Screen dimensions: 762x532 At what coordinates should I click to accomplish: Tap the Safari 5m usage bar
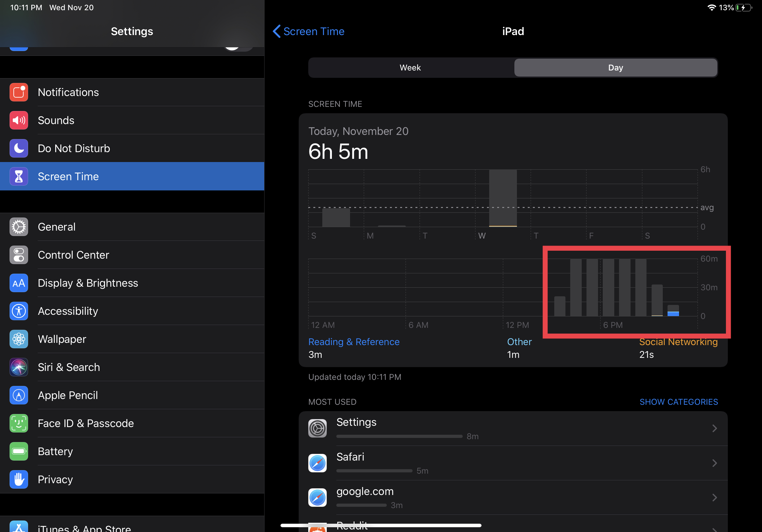[x=374, y=471]
